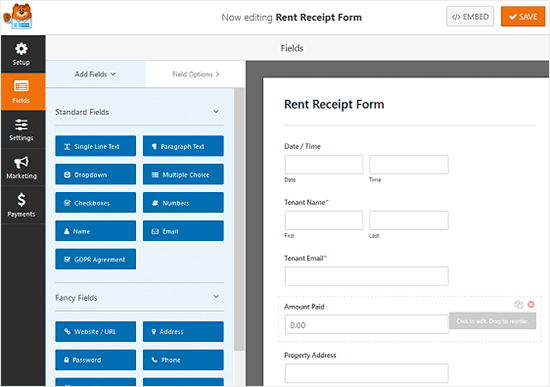The height and width of the screenshot is (387, 550).
Task: Click the Property Address input
Action: [367, 373]
